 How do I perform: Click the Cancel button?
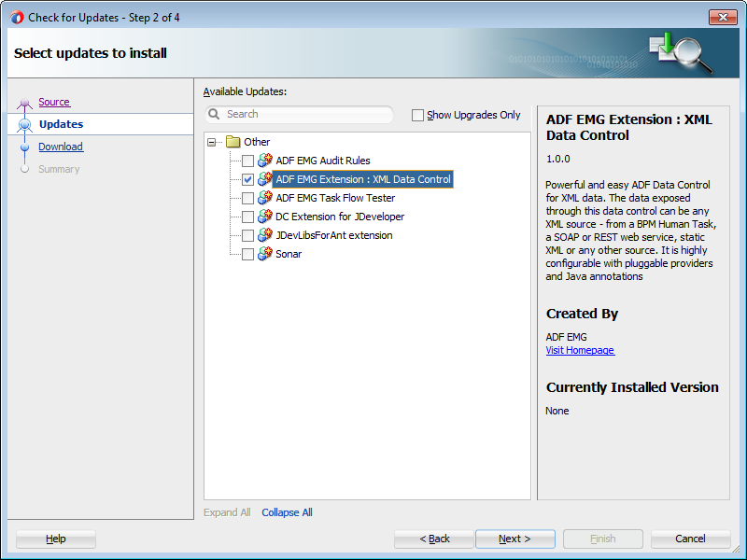click(690, 539)
